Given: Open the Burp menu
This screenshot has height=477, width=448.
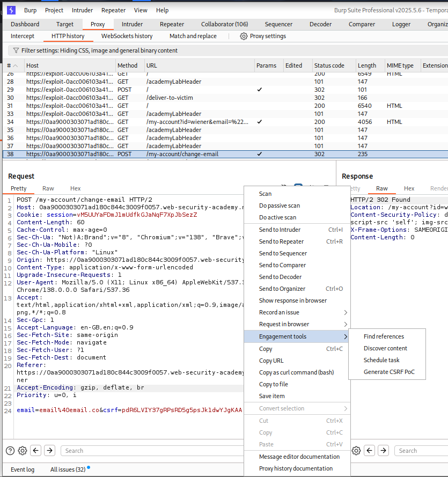Looking at the screenshot, I should point(30,10).
